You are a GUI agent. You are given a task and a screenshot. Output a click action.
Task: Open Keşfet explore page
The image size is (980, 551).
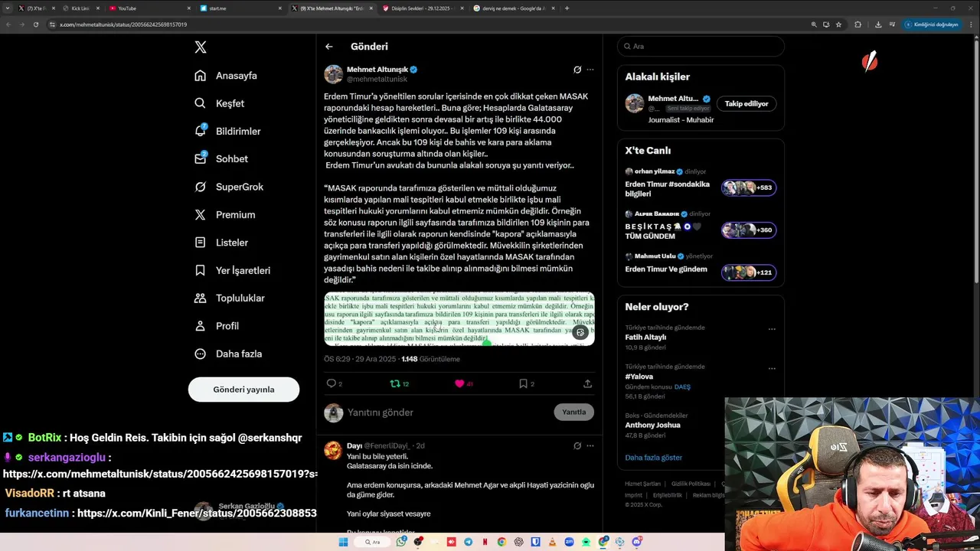coord(220,103)
